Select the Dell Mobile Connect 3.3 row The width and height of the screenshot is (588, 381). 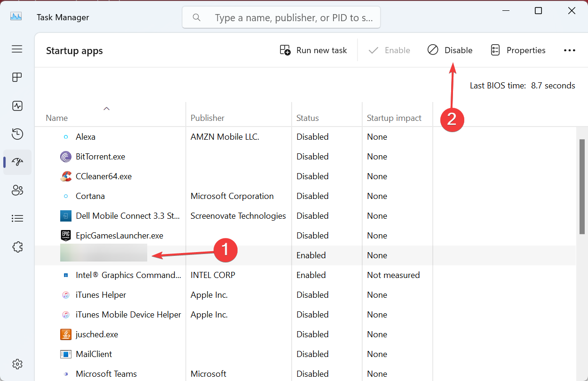click(305, 216)
